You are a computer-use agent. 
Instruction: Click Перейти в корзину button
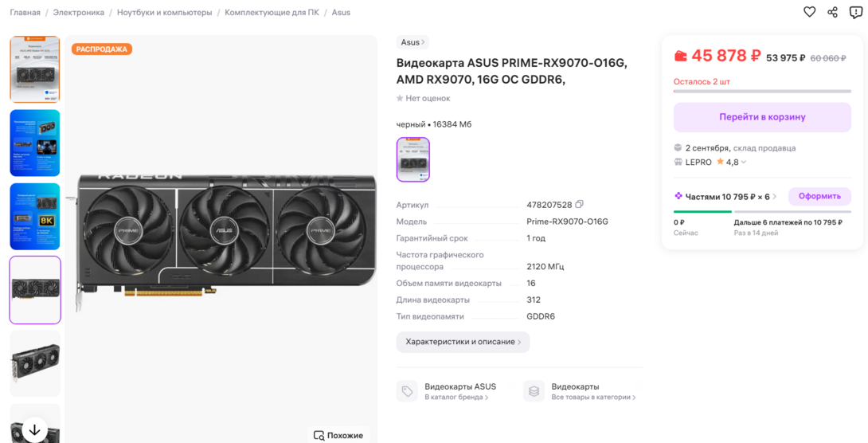(x=762, y=117)
